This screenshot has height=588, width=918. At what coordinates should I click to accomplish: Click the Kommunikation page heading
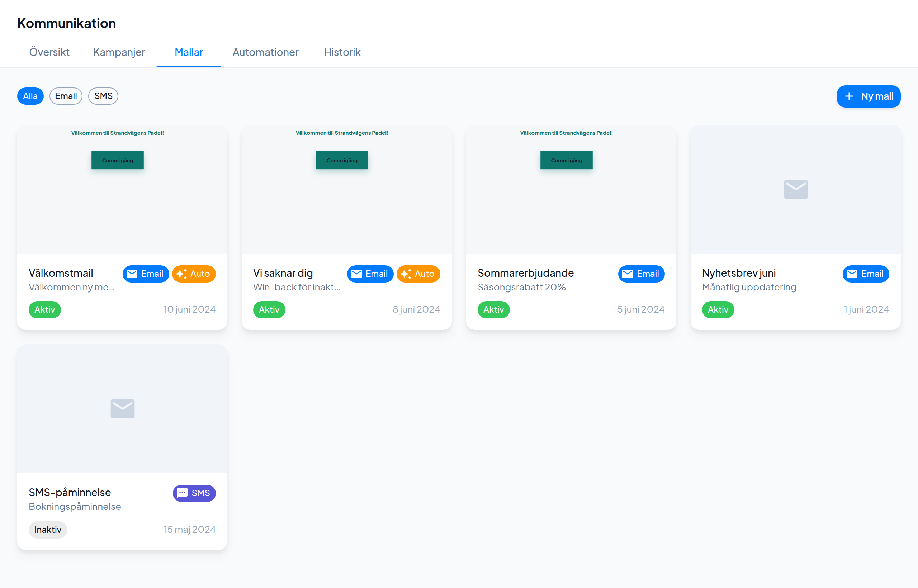(66, 23)
